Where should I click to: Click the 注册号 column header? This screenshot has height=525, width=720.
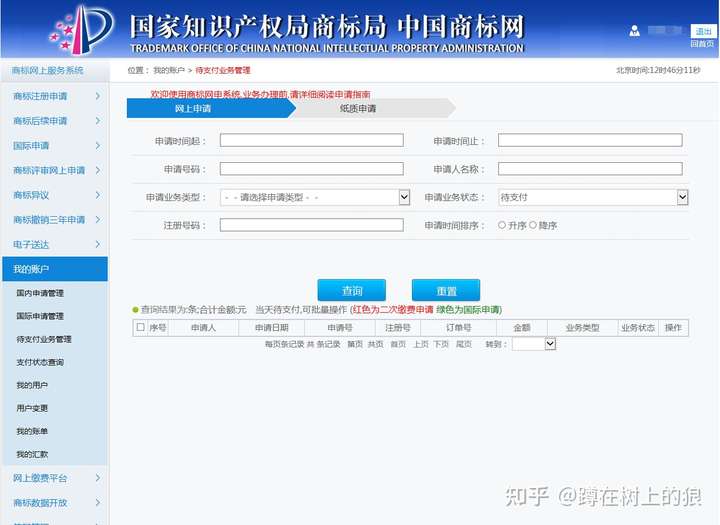(398, 328)
